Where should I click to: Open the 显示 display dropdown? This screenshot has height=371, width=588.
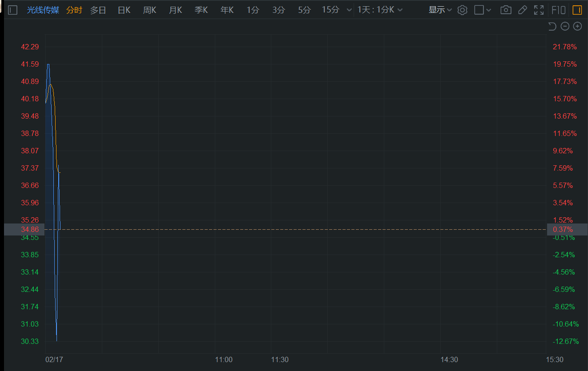(440, 10)
